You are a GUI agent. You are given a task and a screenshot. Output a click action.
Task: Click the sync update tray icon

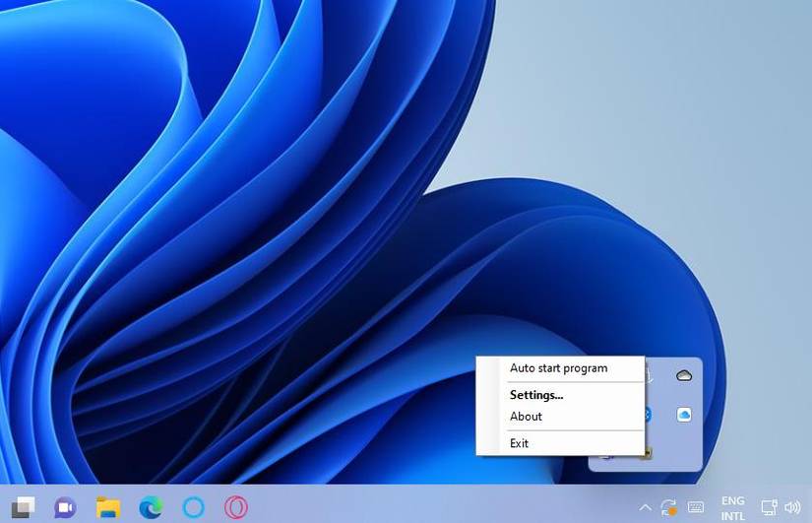668,507
